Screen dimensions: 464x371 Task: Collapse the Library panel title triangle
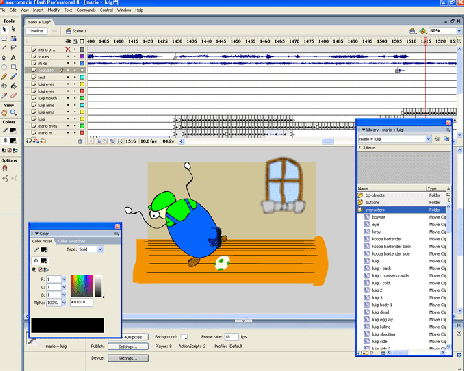[363, 130]
